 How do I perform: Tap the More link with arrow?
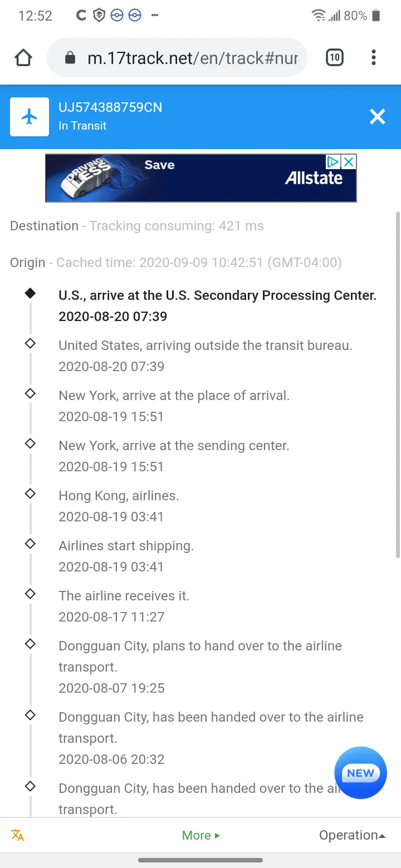(x=201, y=835)
